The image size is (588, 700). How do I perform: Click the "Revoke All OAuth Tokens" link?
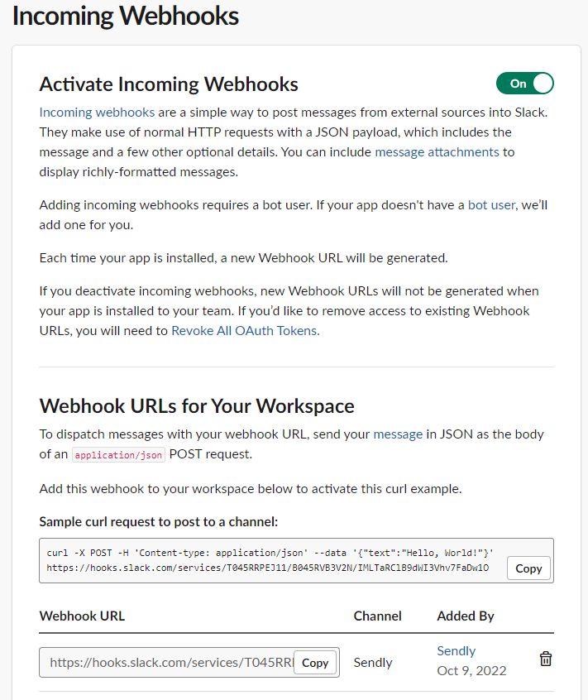244,330
